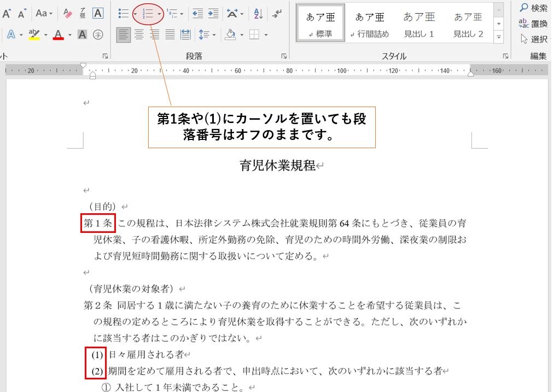Expand the styles gallery with the More button

pos(499,37)
